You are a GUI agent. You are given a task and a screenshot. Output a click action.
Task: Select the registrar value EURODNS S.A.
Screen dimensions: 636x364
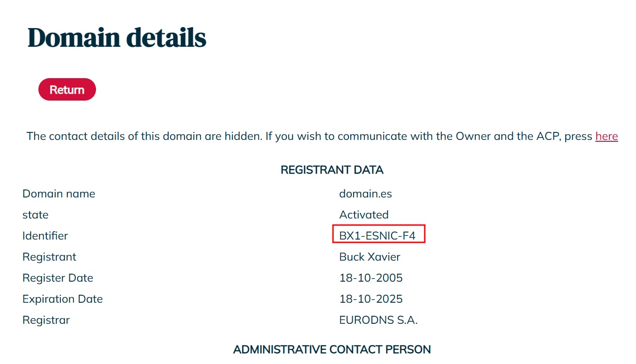point(378,320)
